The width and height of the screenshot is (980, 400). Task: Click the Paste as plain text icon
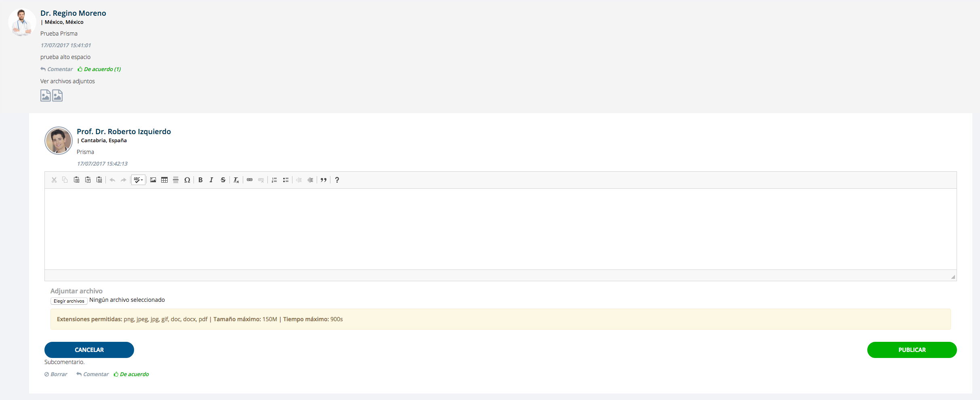tap(88, 180)
